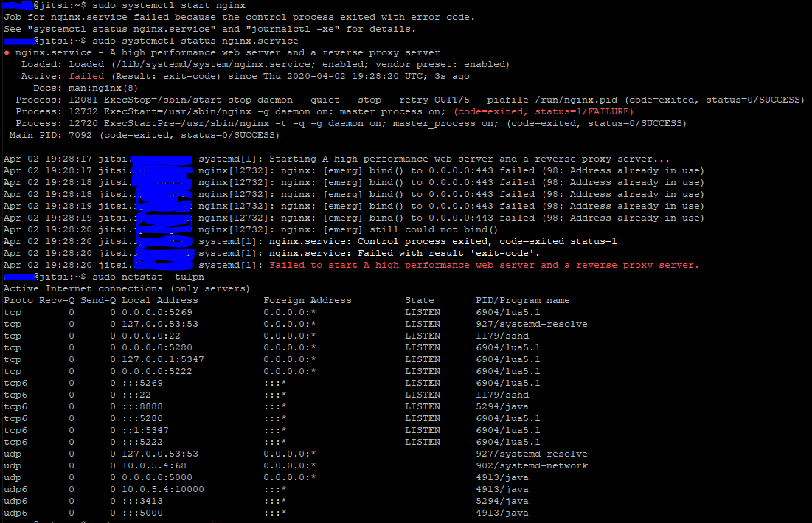Viewport: 812px width, 523px height.
Task: Click the 'PID/Program name' column header
Action: pyautogui.click(x=522, y=300)
